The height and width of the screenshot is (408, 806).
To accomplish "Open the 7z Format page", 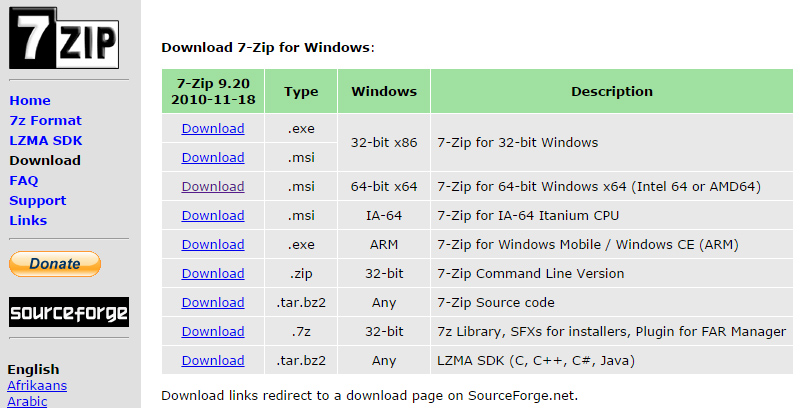I will click(45, 120).
